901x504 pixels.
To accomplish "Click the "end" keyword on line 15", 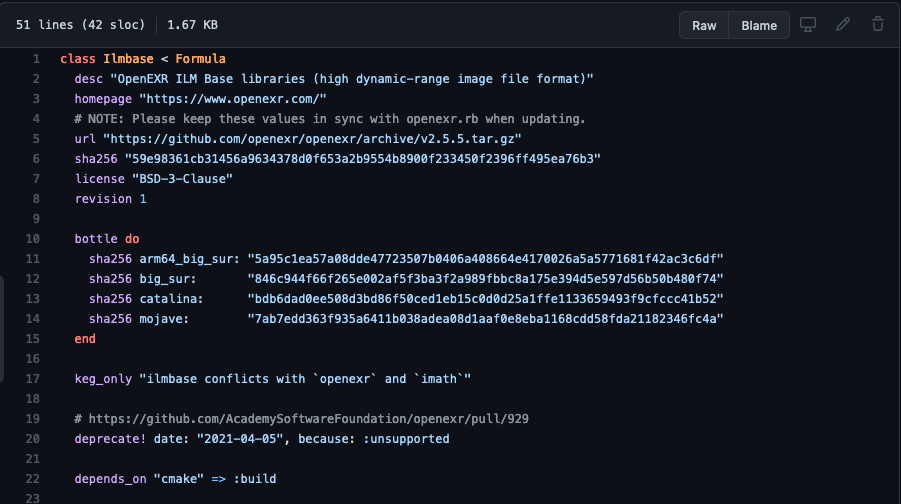I will click(x=85, y=338).
